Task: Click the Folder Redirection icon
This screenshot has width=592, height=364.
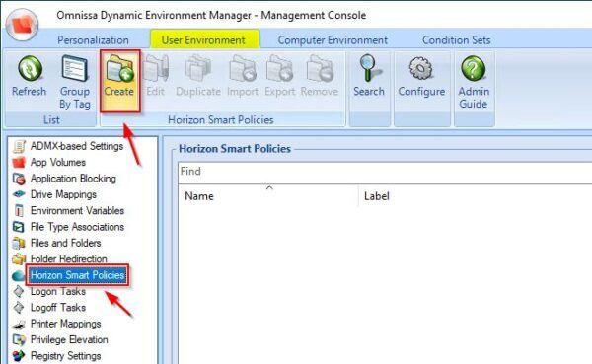Action: pos(18,259)
